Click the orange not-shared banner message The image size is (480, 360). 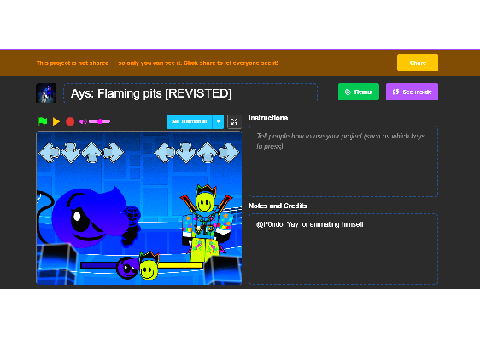[157, 63]
